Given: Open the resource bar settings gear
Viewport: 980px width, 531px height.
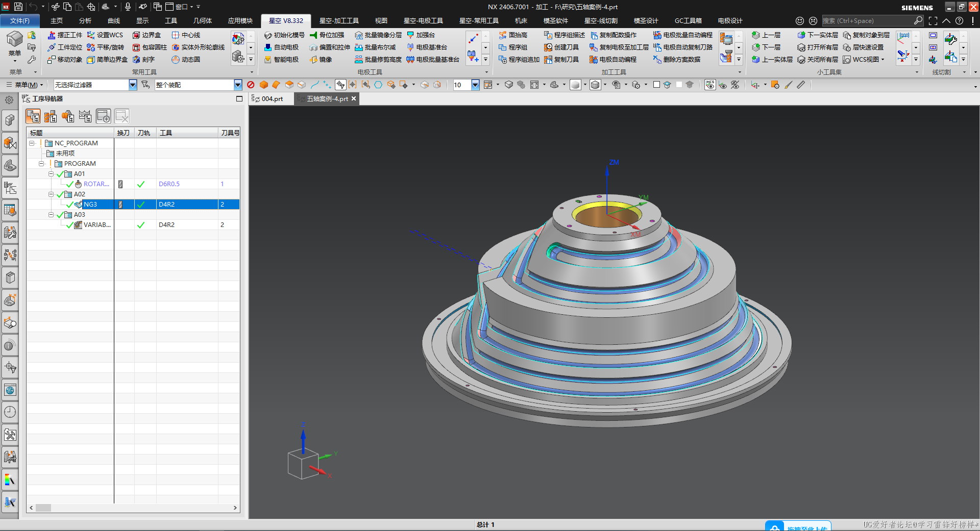Looking at the screenshot, I should 9,100.
